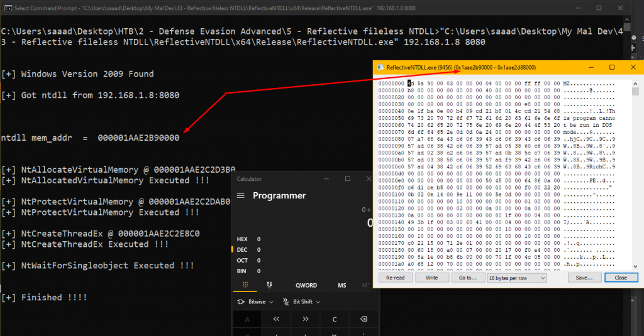The image size is (644, 336).
Task: Click the Bitwise gate icon
Action: tap(241, 301)
